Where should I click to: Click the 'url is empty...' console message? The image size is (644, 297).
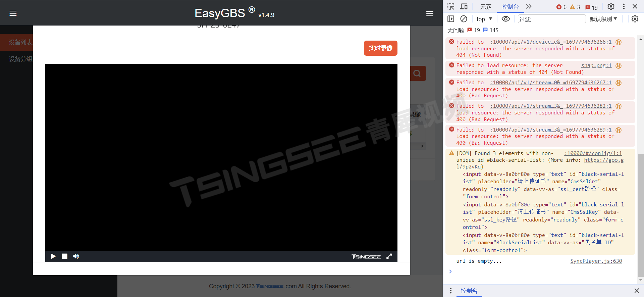click(479, 261)
